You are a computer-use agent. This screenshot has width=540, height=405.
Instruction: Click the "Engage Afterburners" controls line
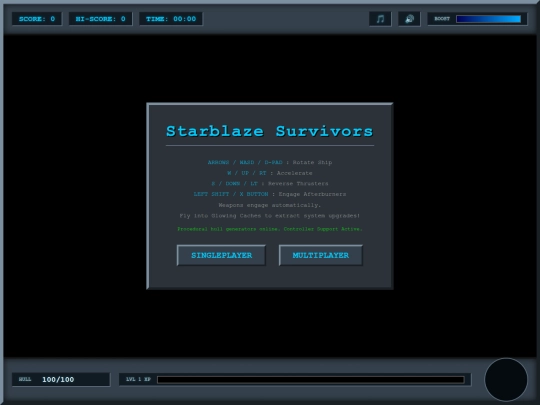tap(270, 194)
